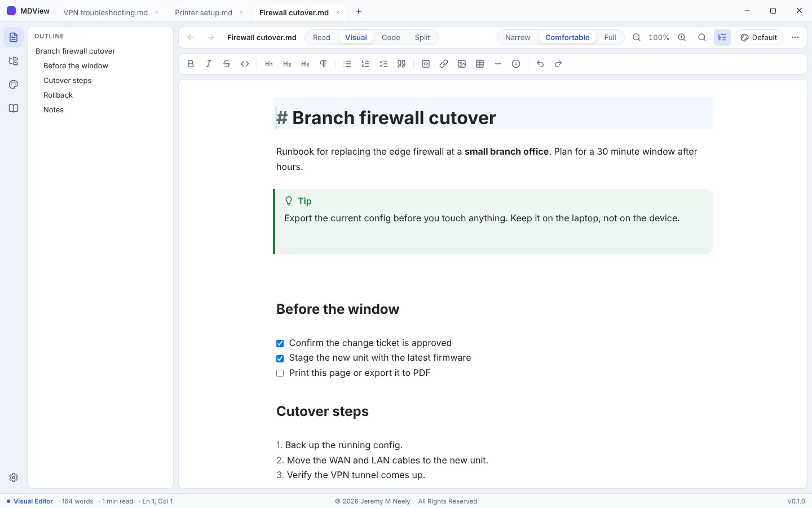Check 'Print this page or export it to PDF'
812x508 pixels.
tap(280, 373)
